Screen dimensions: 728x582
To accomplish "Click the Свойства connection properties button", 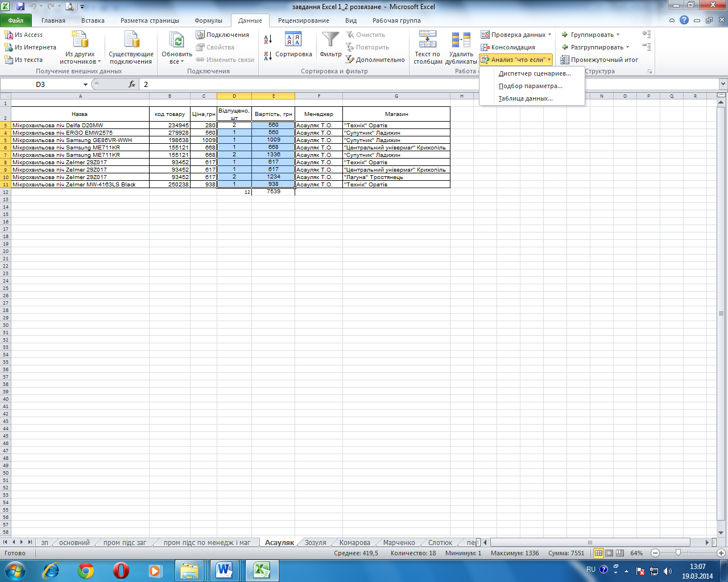I will [215, 47].
